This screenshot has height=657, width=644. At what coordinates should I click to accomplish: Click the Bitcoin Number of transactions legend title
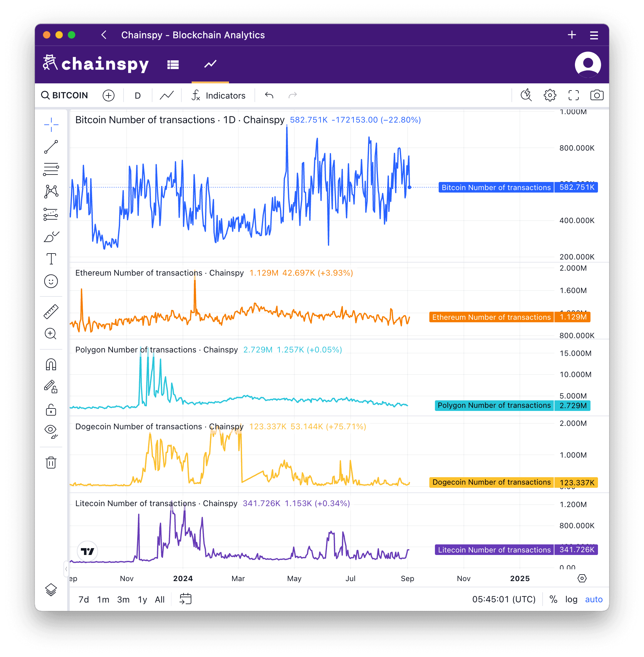pos(180,120)
